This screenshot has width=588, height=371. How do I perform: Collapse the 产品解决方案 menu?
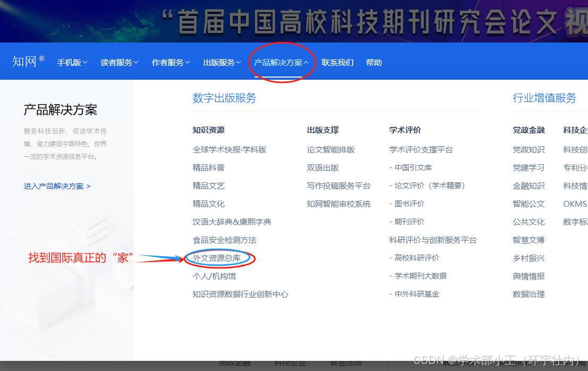coord(281,63)
